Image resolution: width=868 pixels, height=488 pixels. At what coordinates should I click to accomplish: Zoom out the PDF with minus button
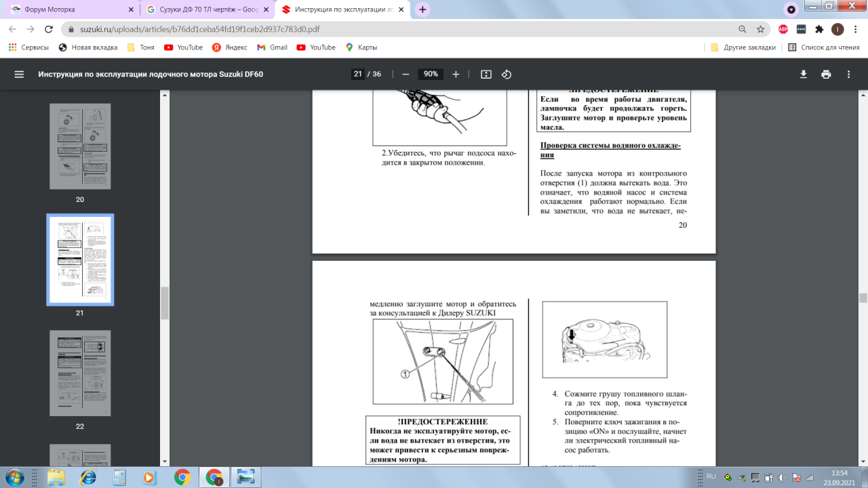click(x=406, y=75)
